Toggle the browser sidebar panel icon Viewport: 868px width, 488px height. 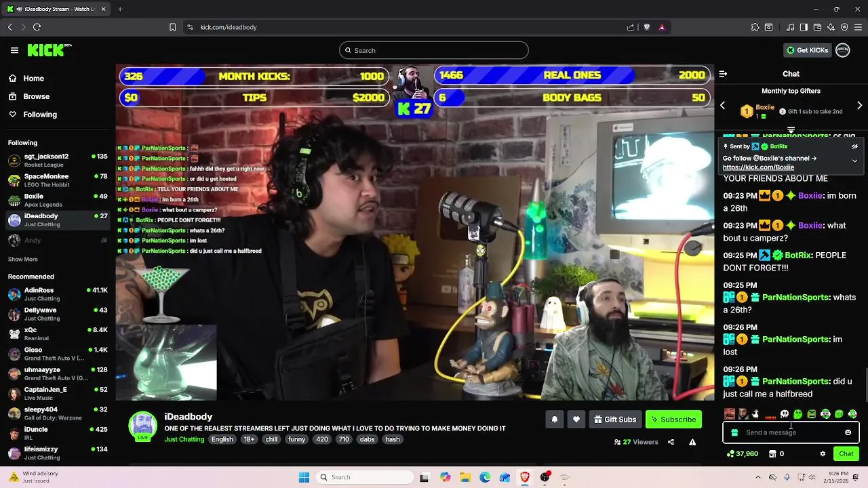tap(804, 27)
